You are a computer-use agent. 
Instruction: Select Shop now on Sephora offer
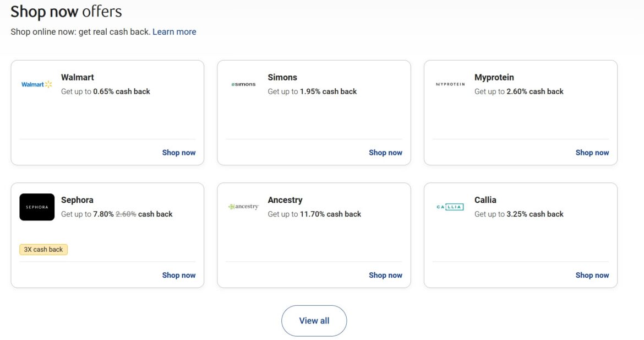(x=178, y=275)
